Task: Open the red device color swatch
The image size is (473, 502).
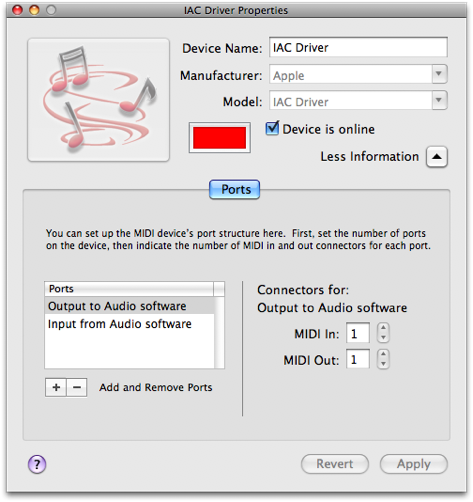Action: (220, 137)
